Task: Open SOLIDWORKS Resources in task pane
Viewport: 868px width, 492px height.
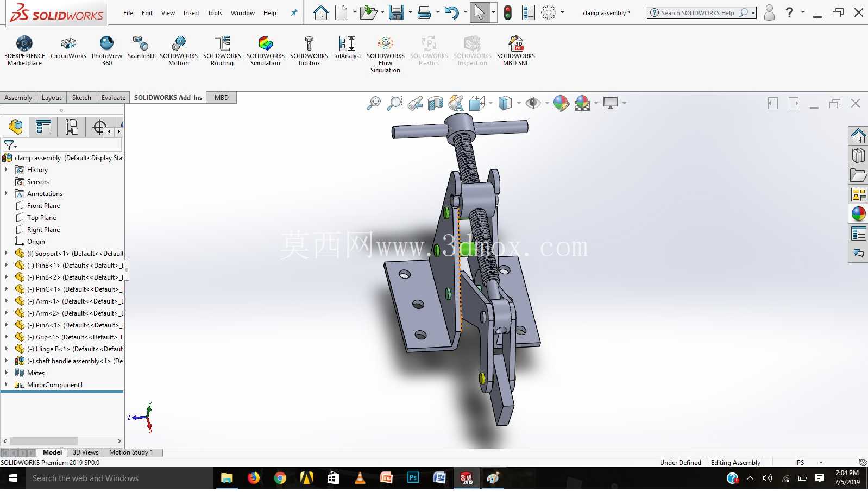Action: [x=858, y=136]
